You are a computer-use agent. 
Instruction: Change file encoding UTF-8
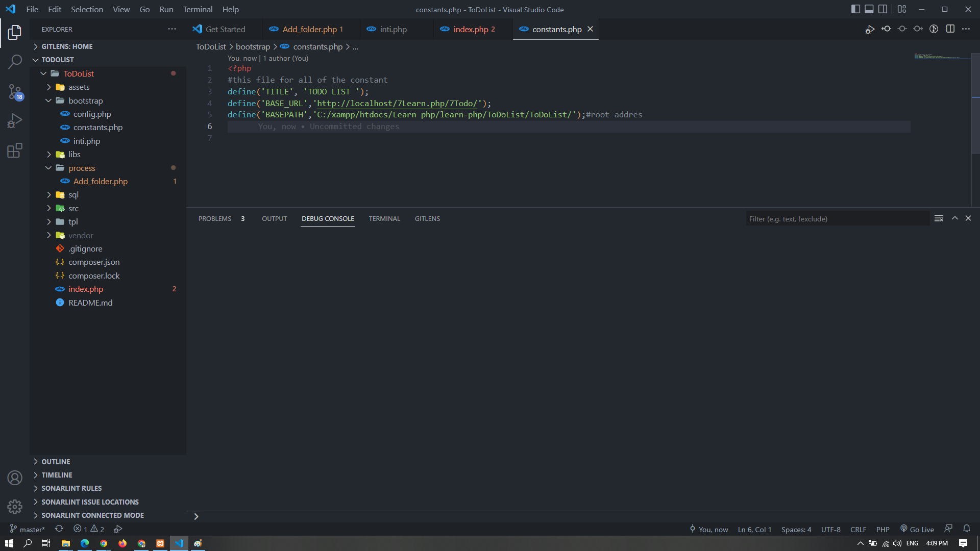830,529
